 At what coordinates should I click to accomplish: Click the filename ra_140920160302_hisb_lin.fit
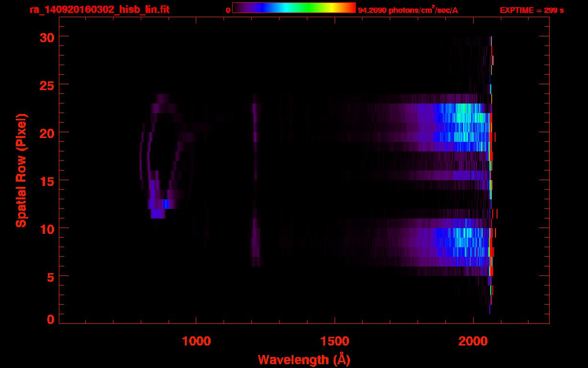click(99, 10)
